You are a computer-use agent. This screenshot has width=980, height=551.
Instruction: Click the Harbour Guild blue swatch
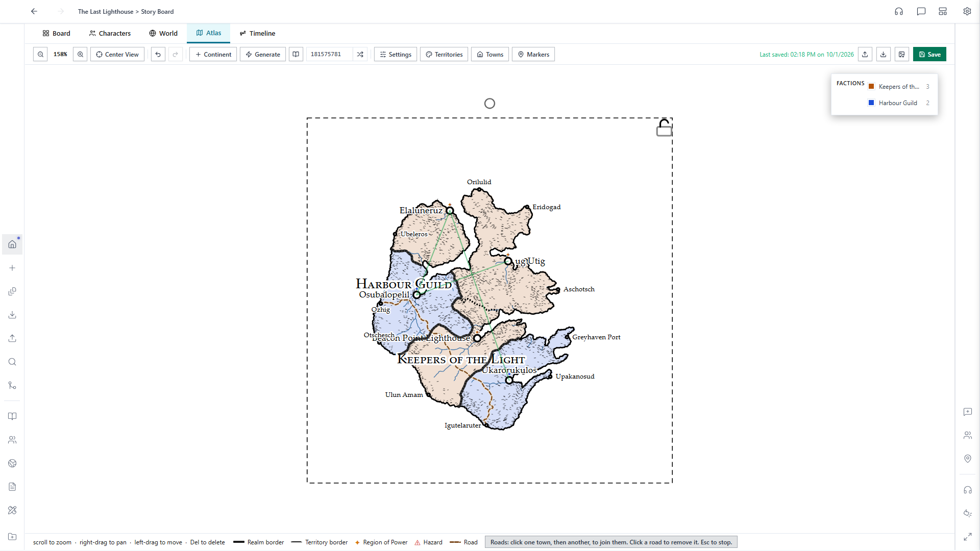[871, 103]
